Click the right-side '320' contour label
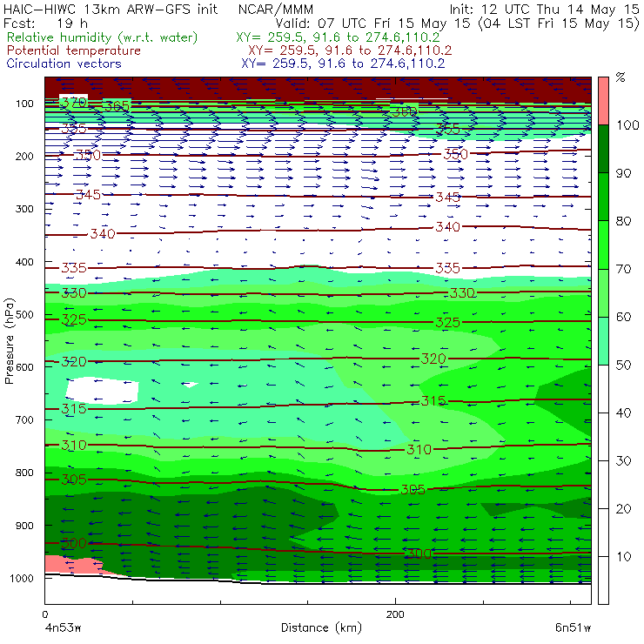 tap(433, 359)
